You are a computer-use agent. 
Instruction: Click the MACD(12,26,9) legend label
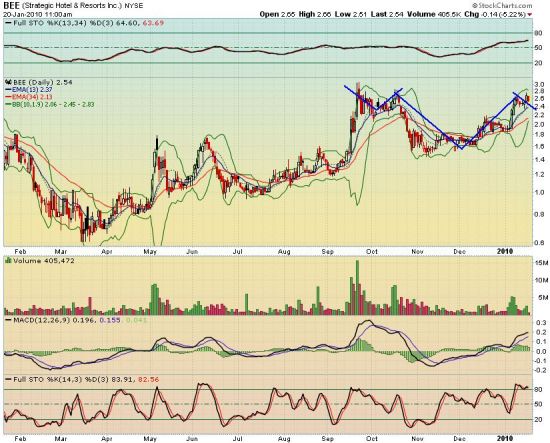tap(41, 320)
